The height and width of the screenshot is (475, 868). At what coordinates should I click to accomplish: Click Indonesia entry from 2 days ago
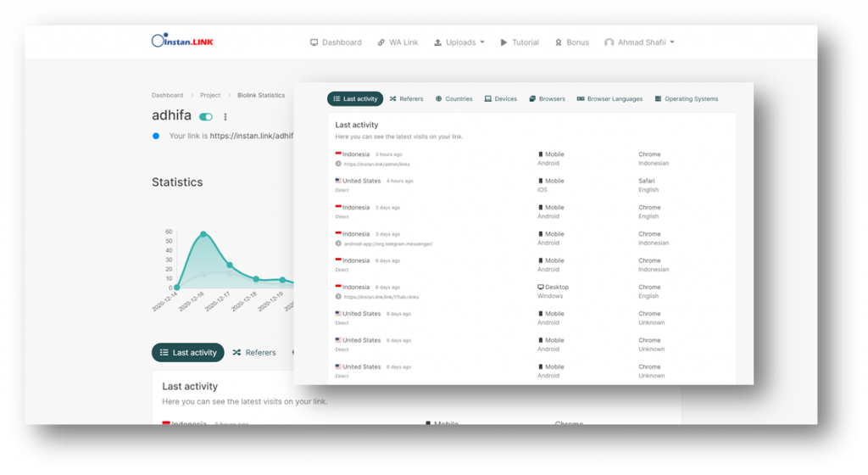pos(355,208)
